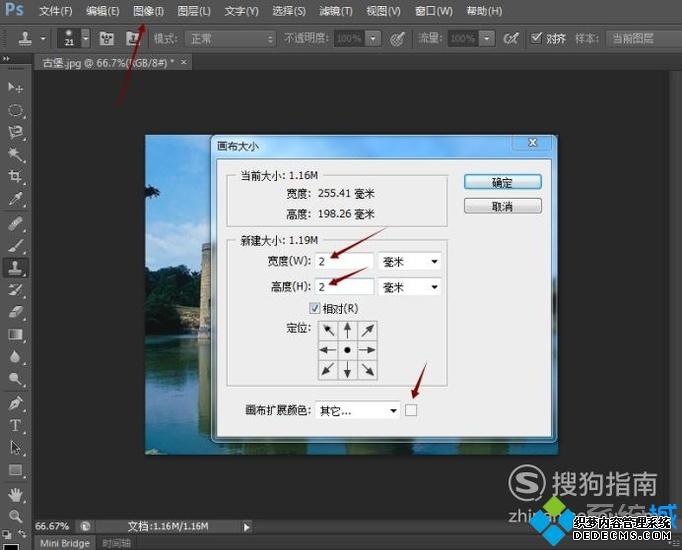Screen dimensions: 682x550
Task: Enable airbrush build-up icon
Action: click(511, 39)
